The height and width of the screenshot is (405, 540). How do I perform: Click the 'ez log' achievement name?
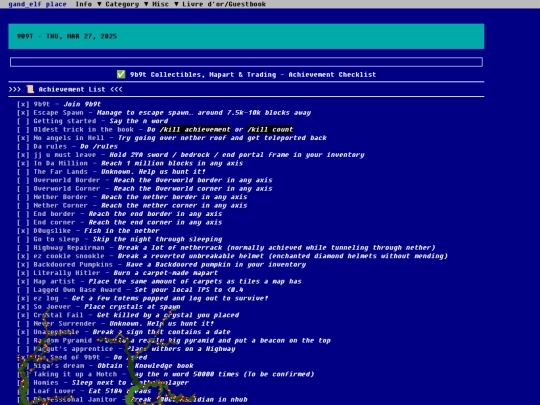pyautogui.click(x=46, y=298)
